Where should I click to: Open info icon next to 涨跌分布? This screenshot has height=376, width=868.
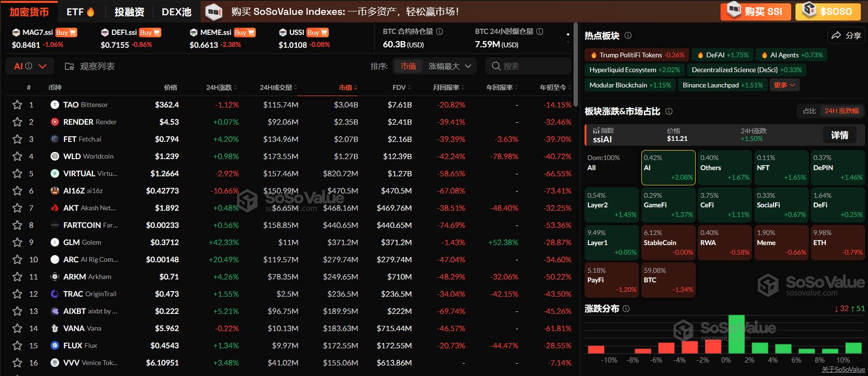(626, 309)
